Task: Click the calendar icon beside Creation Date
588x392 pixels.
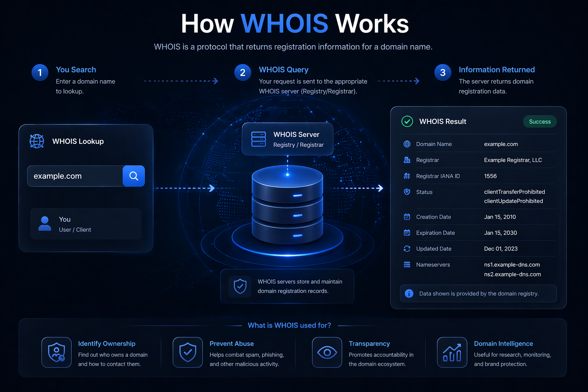Action: click(x=407, y=217)
